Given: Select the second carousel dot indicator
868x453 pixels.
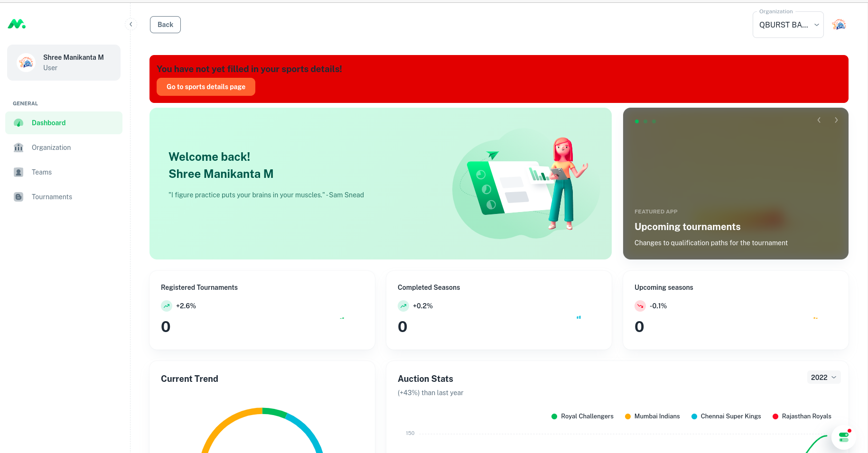Looking at the screenshot, I should (x=645, y=121).
